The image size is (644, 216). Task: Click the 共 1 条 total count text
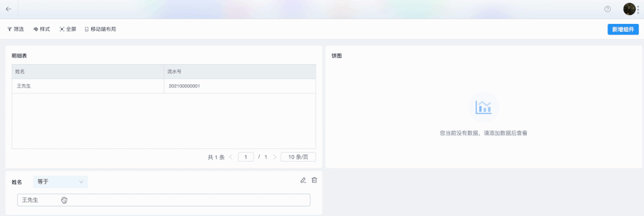click(216, 157)
